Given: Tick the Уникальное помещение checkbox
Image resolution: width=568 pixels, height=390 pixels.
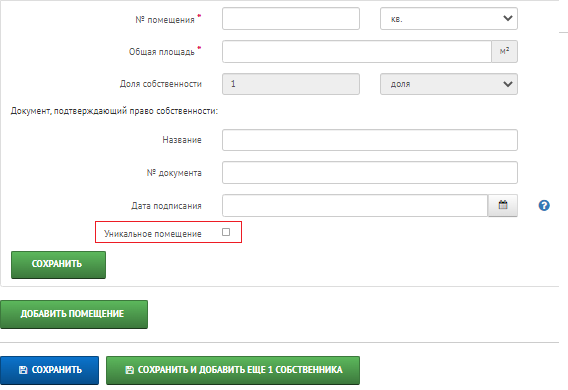Looking at the screenshot, I should tap(226, 232).
